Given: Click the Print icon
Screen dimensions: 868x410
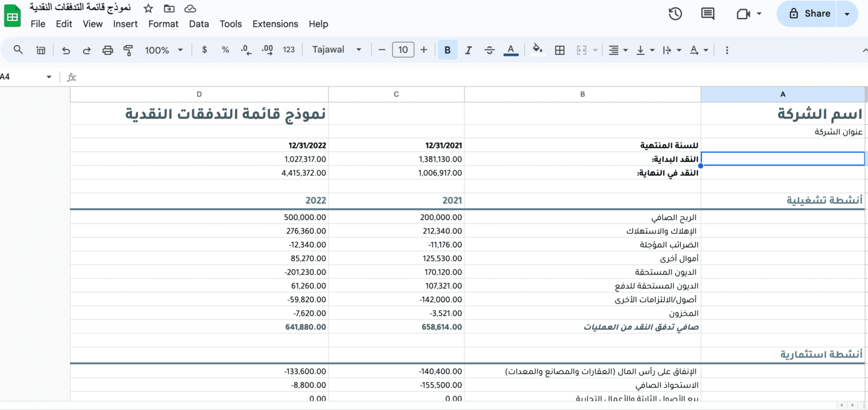Looking at the screenshot, I should tap(107, 50).
